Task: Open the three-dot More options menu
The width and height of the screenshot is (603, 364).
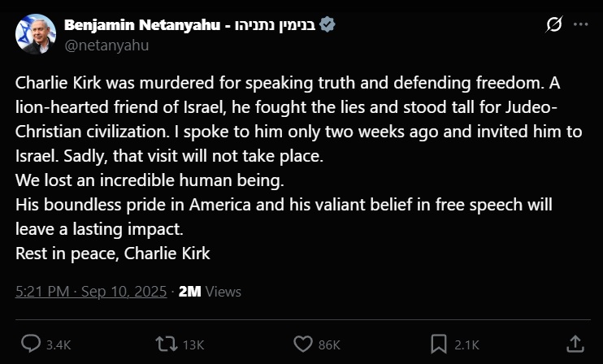Action: [580, 25]
